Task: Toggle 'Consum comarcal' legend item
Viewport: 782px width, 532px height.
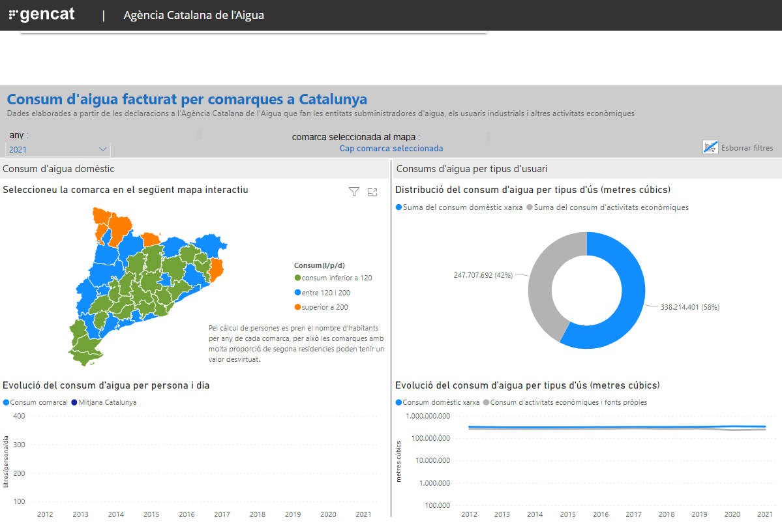Action: coord(35,402)
